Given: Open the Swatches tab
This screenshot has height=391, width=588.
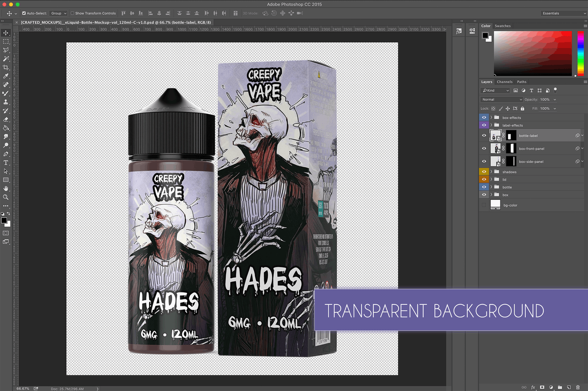Looking at the screenshot, I should point(502,26).
